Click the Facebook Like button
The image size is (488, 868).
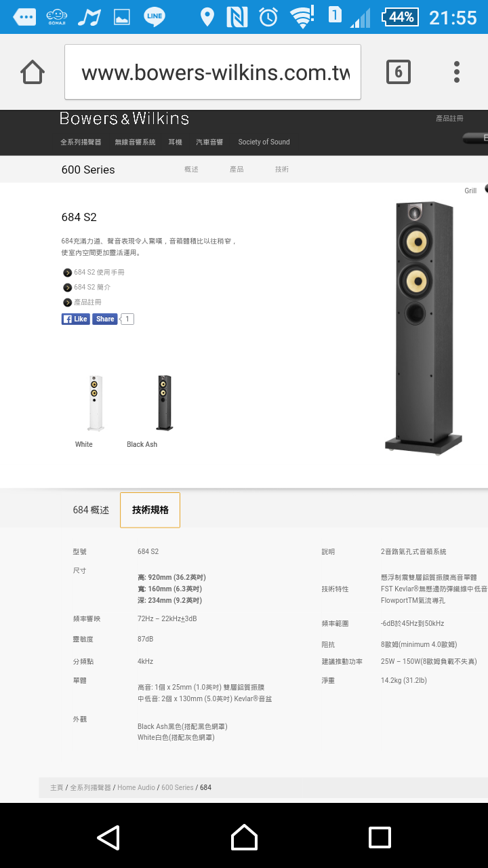(76, 319)
